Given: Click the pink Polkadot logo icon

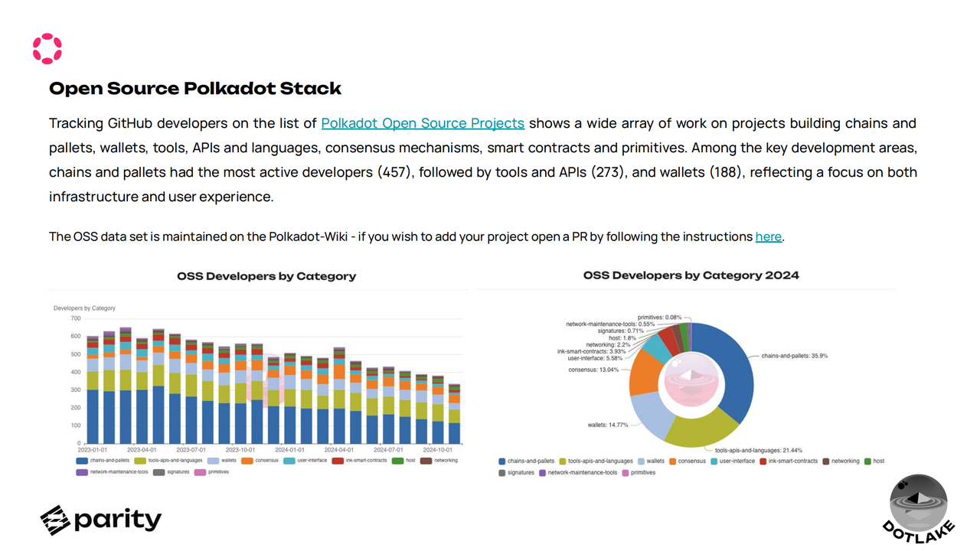Looking at the screenshot, I should [x=47, y=48].
